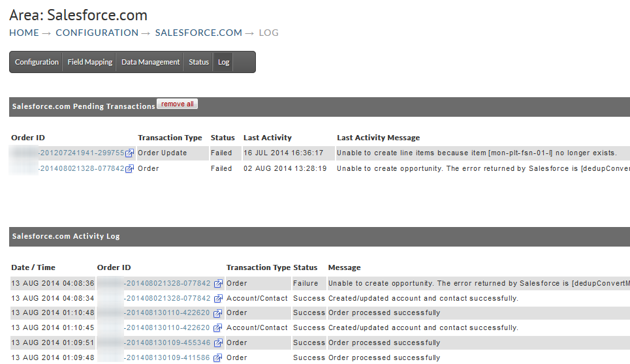Click the LOG breadcrumb text

click(x=268, y=33)
